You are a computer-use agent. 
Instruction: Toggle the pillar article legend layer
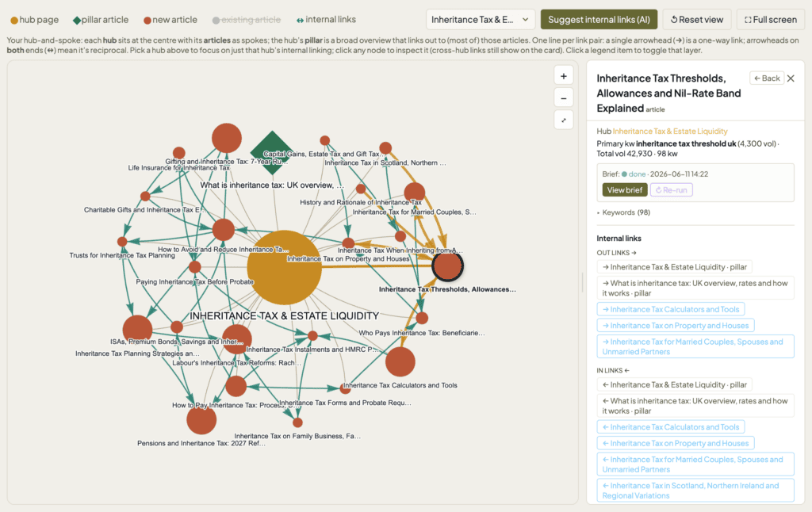[101, 20]
